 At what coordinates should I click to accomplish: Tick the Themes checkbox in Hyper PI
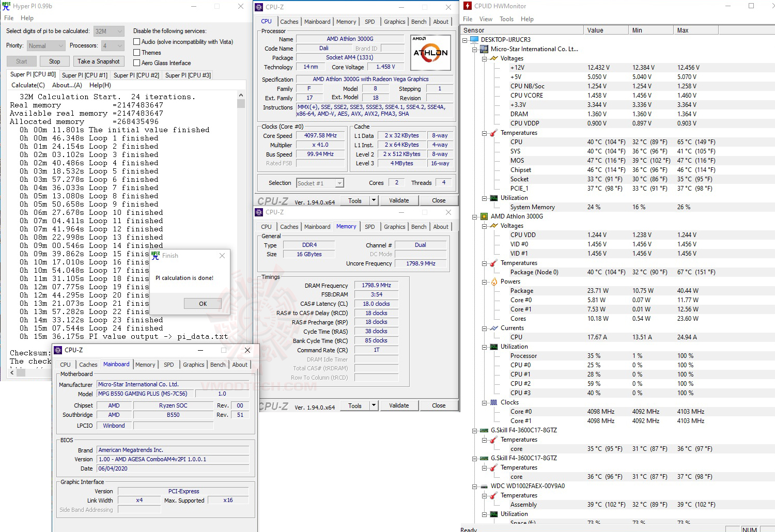137,53
